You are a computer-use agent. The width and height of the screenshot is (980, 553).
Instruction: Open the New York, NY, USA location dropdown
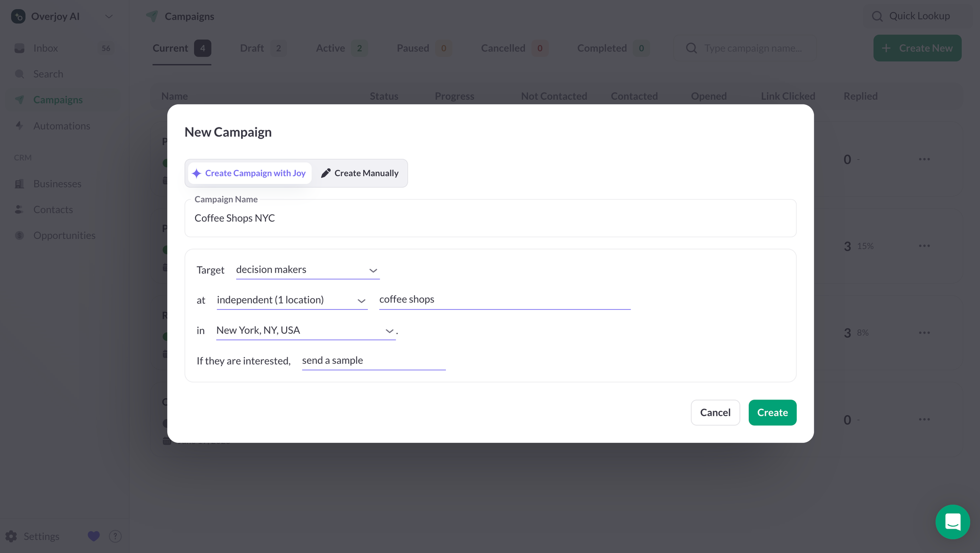pyautogui.click(x=305, y=330)
